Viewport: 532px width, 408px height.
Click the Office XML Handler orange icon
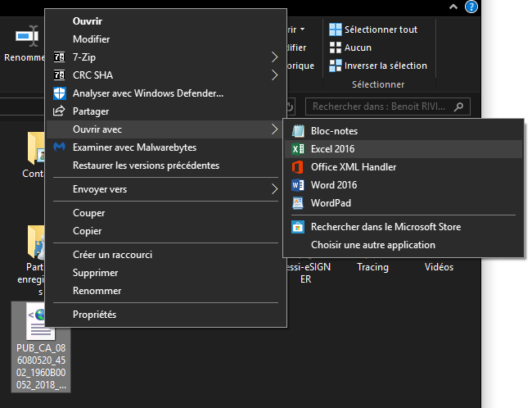(x=298, y=167)
